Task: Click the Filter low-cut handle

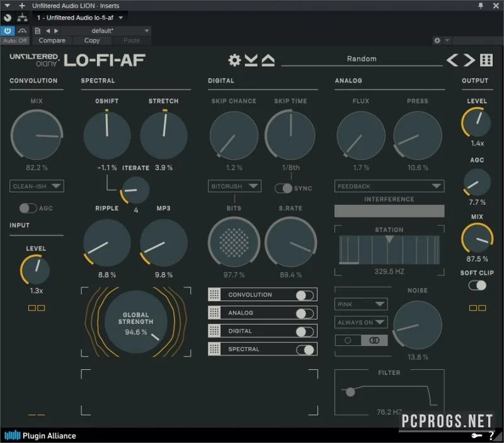Action: point(350,391)
